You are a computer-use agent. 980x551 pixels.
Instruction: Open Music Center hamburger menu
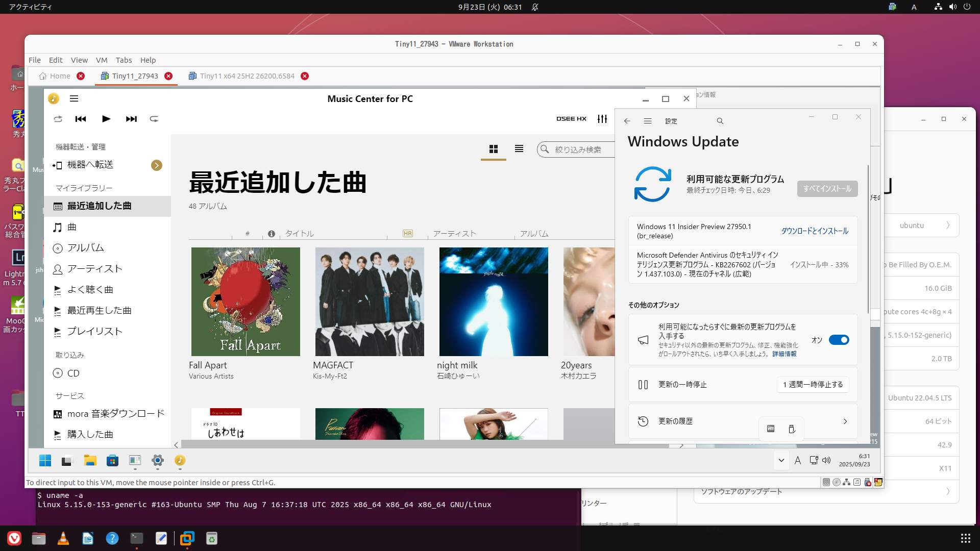tap(74, 98)
